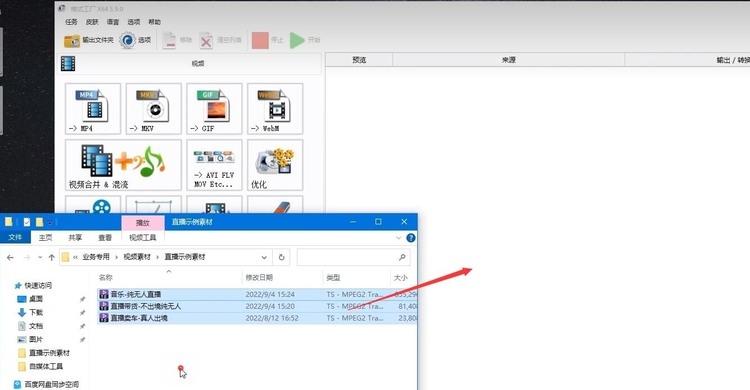The image size is (750, 390).
Task: Open the address bar history dropdown
Action: [264, 257]
